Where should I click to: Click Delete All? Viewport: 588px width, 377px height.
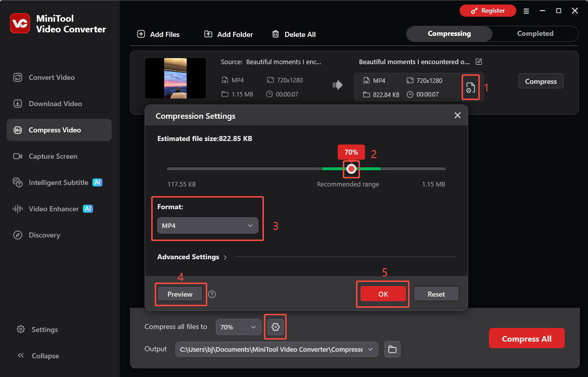(294, 34)
